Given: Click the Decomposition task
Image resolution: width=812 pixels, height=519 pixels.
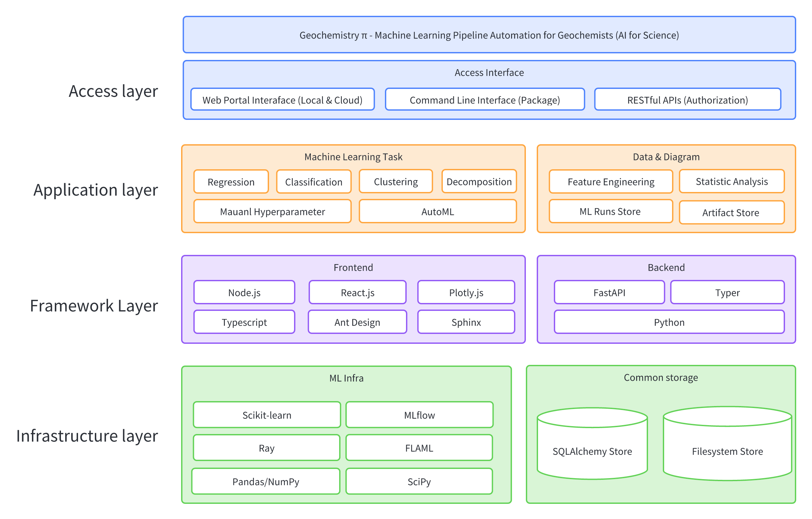Looking at the screenshot, I should [479, 182].
